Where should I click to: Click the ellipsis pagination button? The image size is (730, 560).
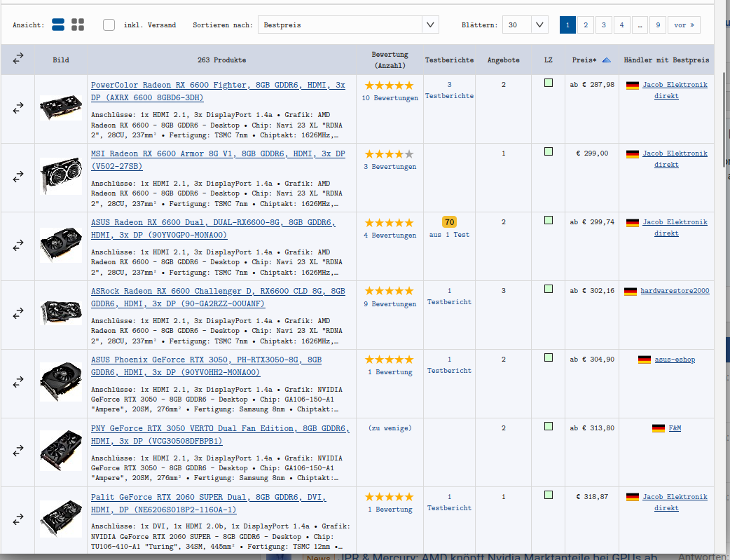point(640,25)
